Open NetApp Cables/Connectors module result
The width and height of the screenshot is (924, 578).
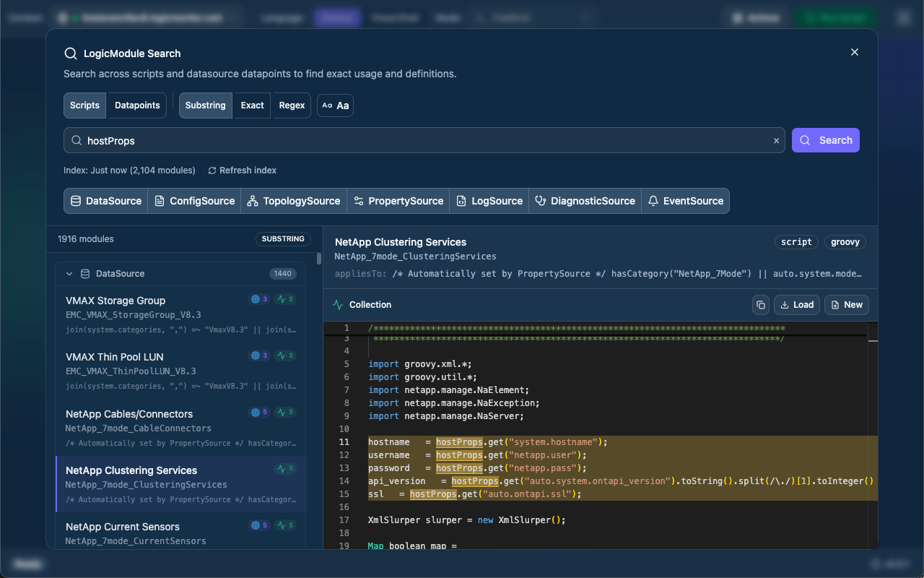[180, 428]
